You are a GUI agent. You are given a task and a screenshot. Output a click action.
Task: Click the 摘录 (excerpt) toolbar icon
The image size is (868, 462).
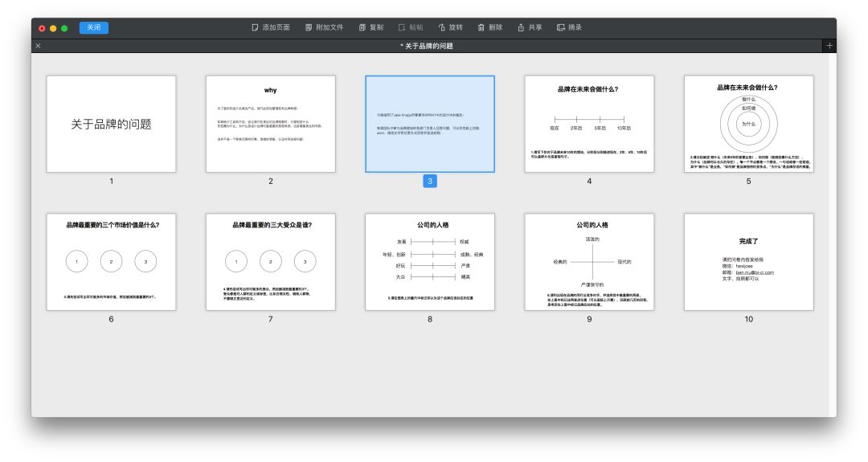click(x=561, y=27)
